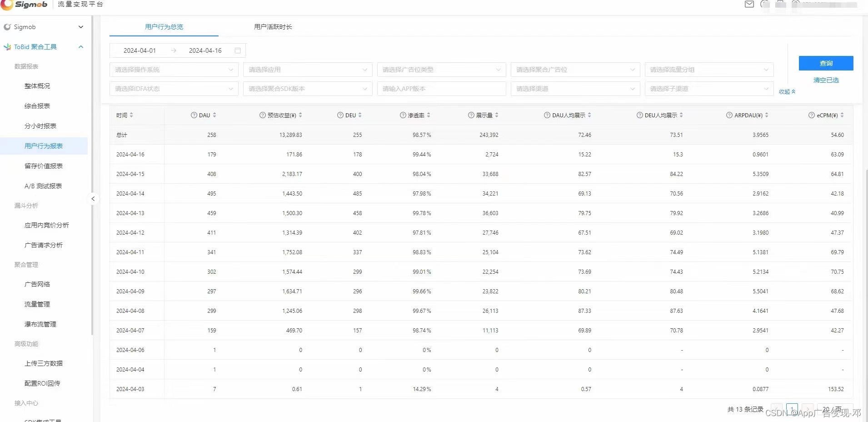Open 留存价值报表 in sidebar
The height and width of the screenshot is (422, 868).
tap(44, 166)
